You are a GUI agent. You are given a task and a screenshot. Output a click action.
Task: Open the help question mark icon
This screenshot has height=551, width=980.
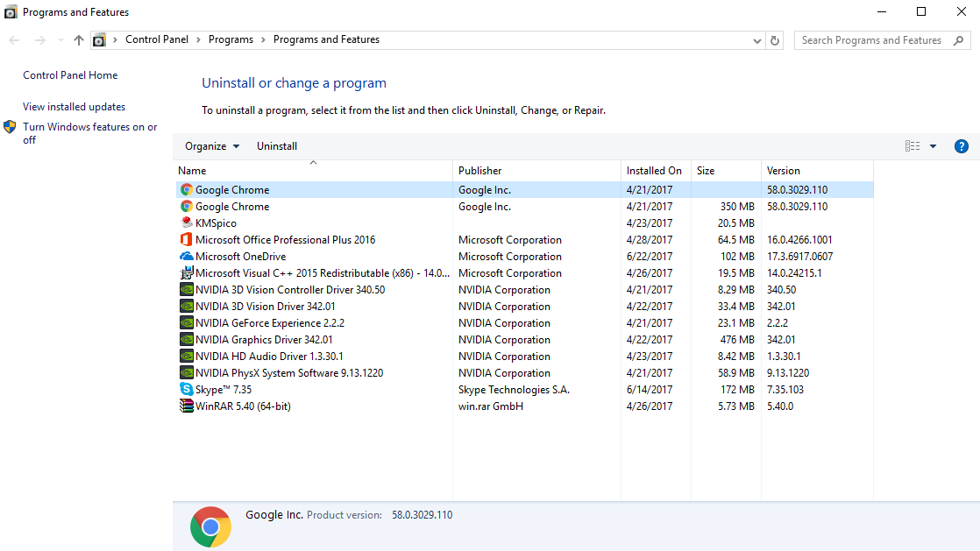coord(962,146)
